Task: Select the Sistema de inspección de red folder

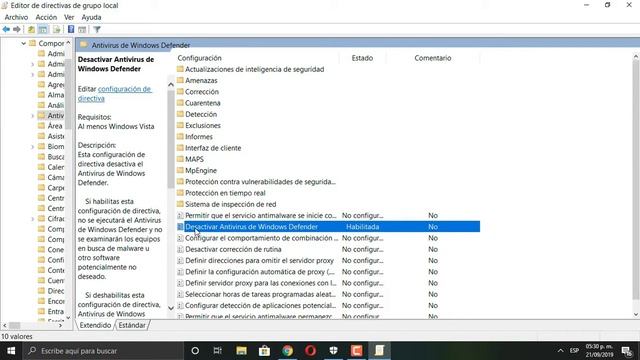Action: tap(227, 204)
